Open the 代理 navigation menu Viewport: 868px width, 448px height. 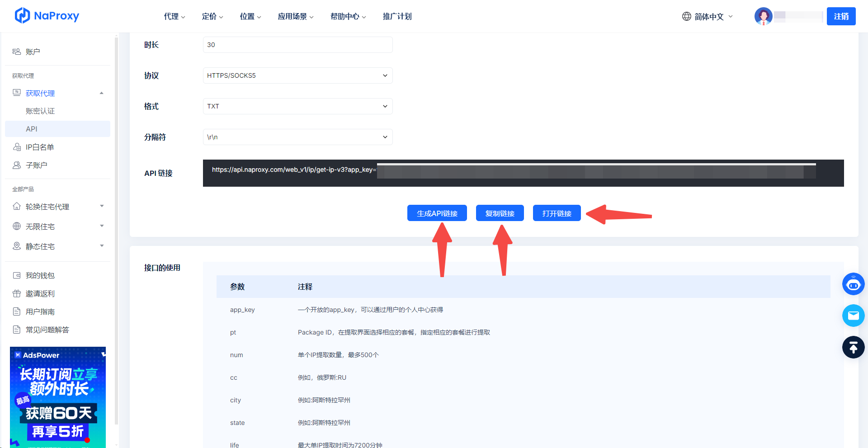(175, 16)
